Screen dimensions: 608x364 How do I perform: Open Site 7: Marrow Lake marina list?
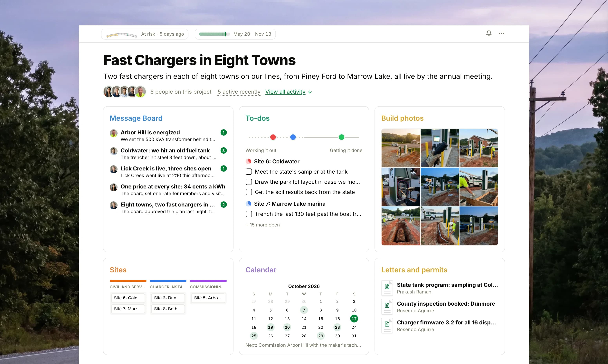[x=290, y=204]
